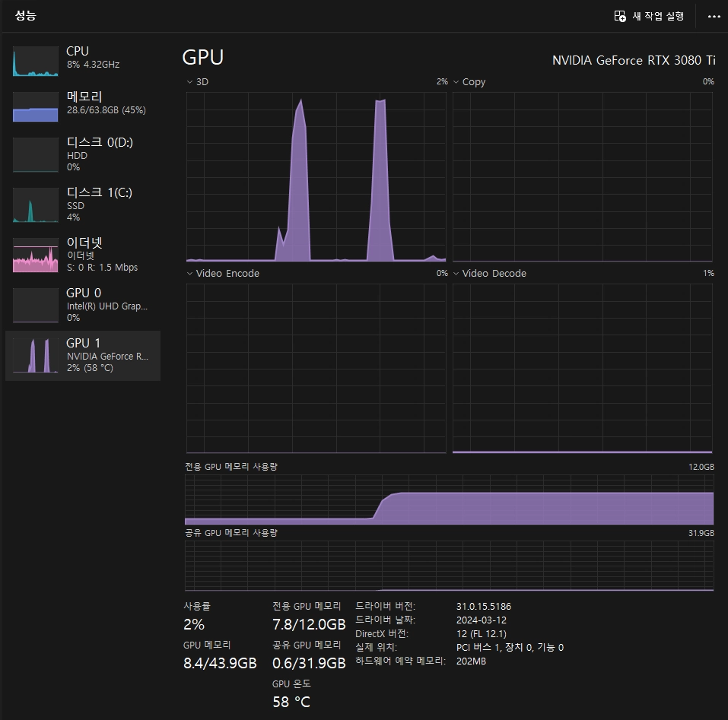Select the CPU panel in the sidebar
The image size is (728, 720).
80,61
